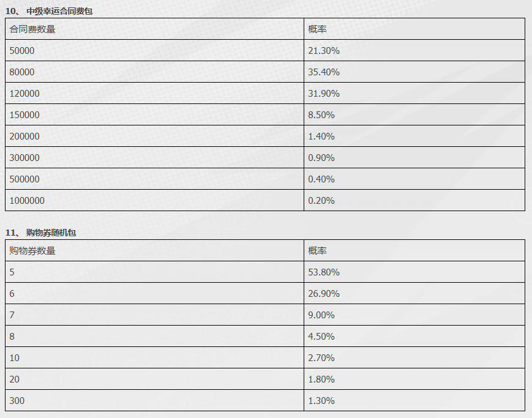
Task: Click the 9.00% probability cell
Action: pos(414,315)
